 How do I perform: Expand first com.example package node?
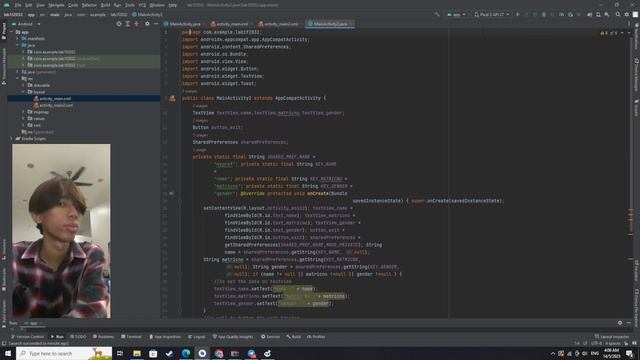coord(24,52)
